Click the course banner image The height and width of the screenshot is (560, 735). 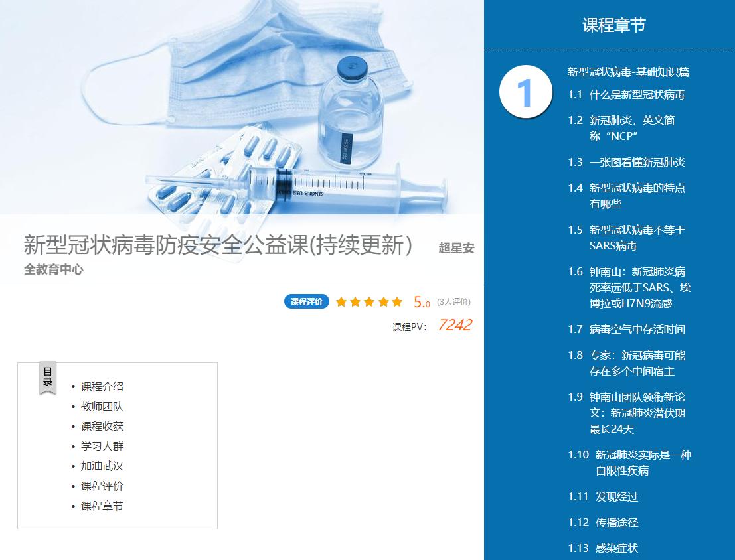(x=242, y=107)
